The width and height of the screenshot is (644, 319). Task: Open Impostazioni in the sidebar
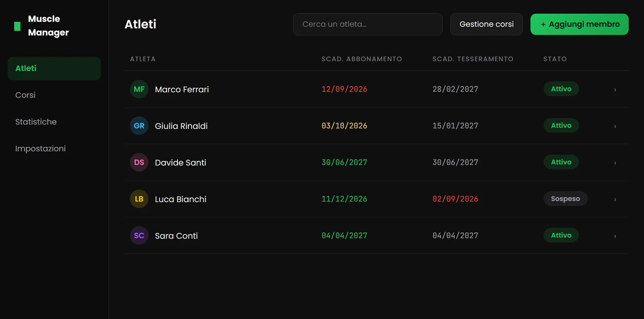click(54, 149)
